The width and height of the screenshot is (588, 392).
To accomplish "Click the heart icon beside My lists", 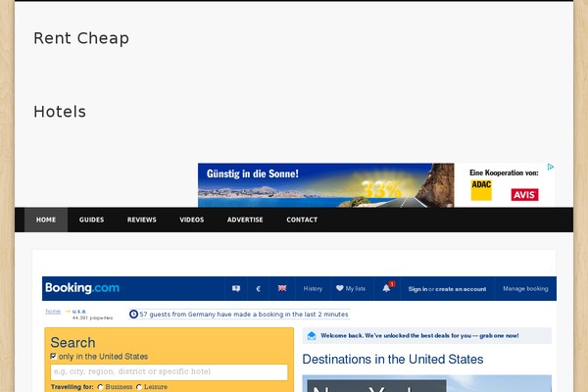I will pos(339,288).
